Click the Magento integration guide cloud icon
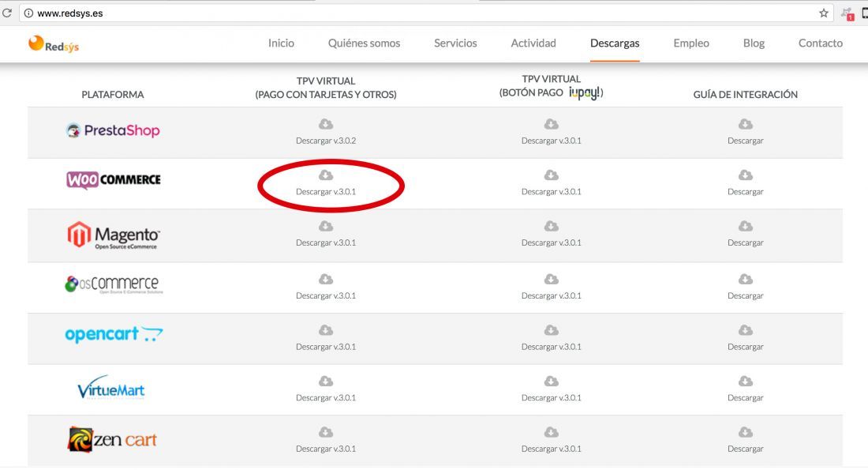 coord(746,226)
